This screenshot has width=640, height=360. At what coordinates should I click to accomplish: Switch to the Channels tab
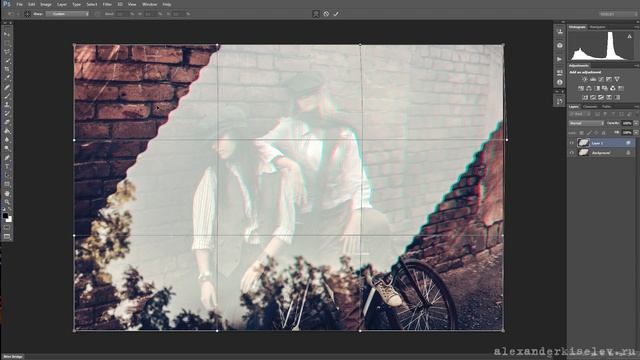(x=590, y=107)
